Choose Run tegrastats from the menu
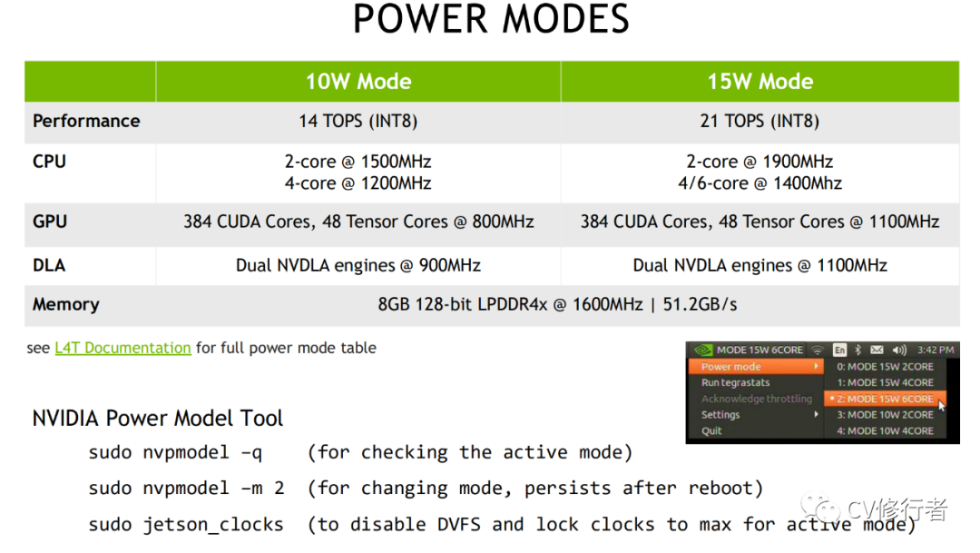This screenshot has height=553, width=980. tap(755, 382)
